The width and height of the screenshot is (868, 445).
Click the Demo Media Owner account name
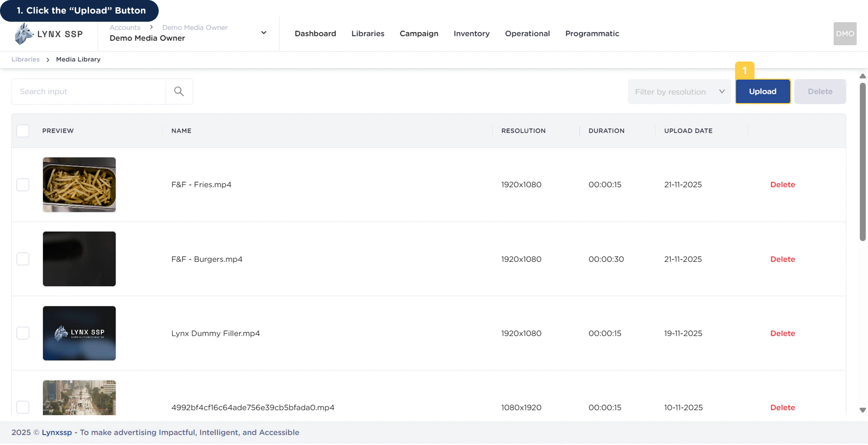(x=147, y=38)
